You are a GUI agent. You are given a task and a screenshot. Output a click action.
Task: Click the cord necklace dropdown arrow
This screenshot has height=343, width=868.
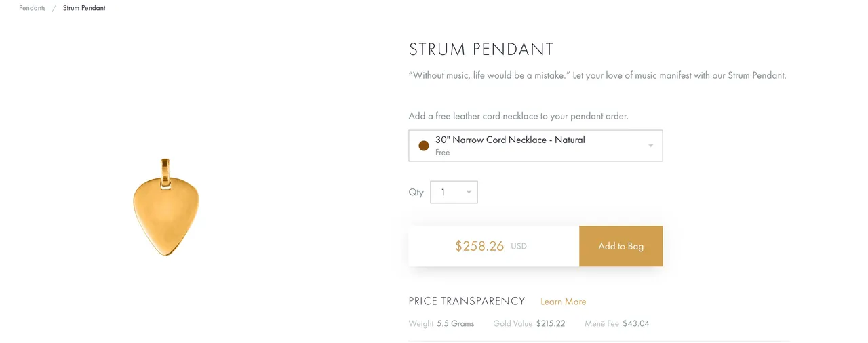pos(651,146)
